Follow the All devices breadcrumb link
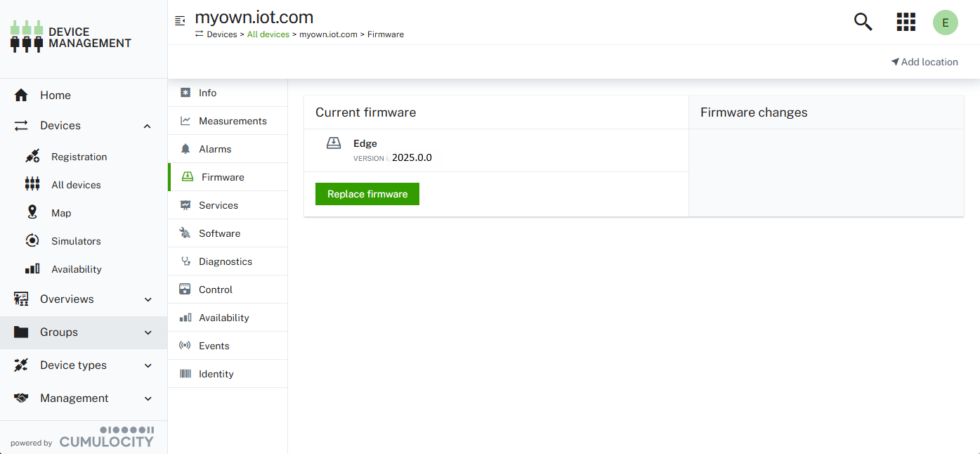Image resolution: width=980 pixels, height=454 pixels. (x=268, y=34)
